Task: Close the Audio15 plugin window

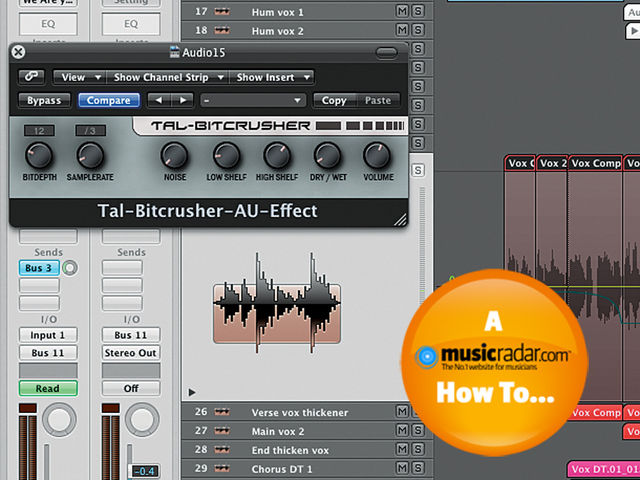Action: pyautogui.click(x=18, y=52)
